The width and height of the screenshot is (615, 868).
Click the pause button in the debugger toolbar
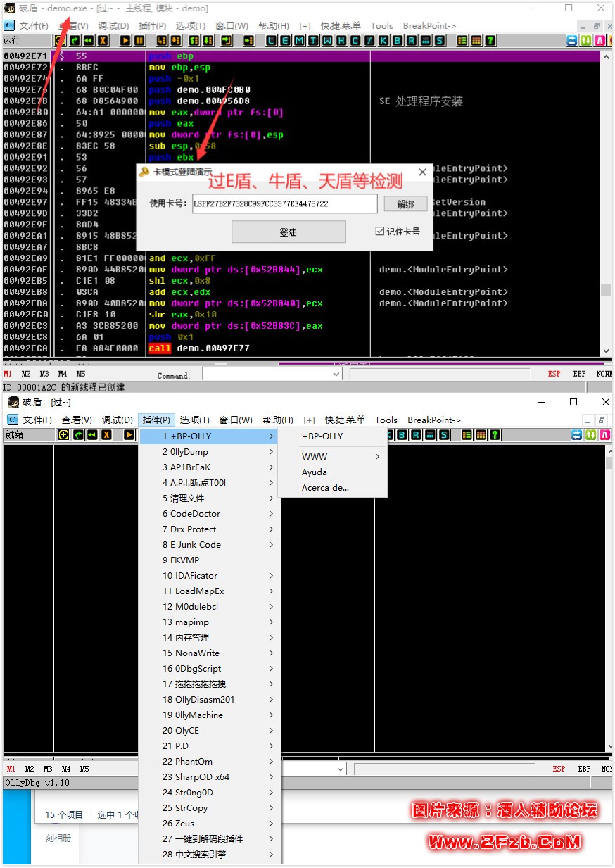[x=139, y=41]
